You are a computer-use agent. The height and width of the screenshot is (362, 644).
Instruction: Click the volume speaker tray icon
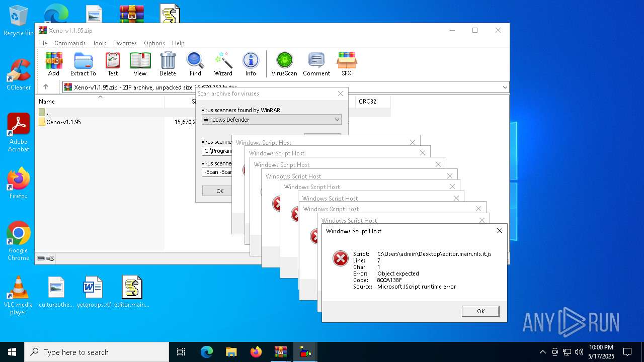pyautogui.click(x=579, y=352)
